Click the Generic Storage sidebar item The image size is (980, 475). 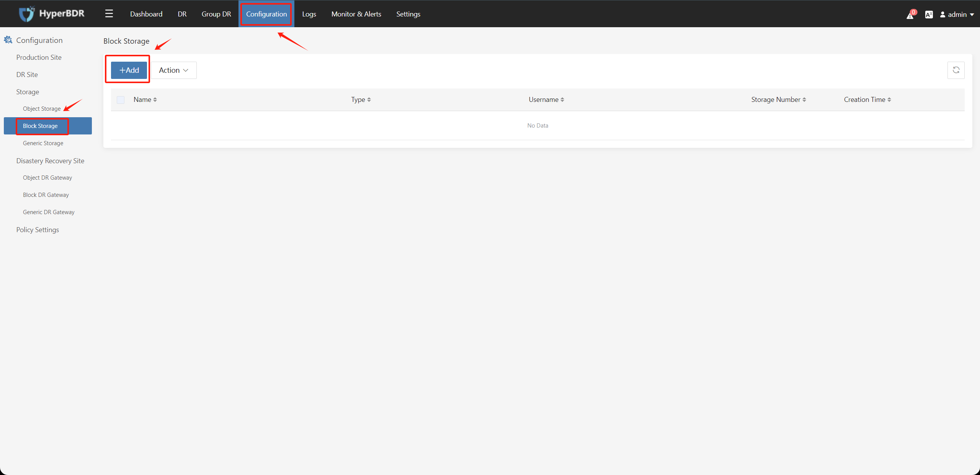click(42, 142)
